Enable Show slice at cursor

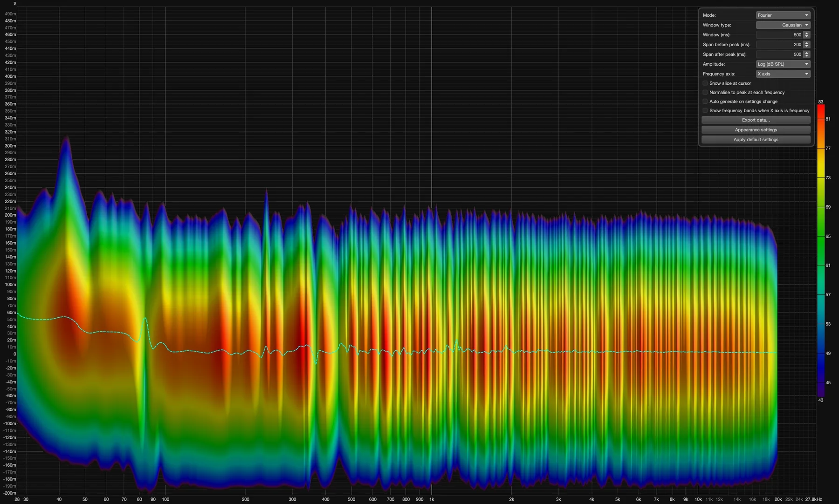[705, 83]
